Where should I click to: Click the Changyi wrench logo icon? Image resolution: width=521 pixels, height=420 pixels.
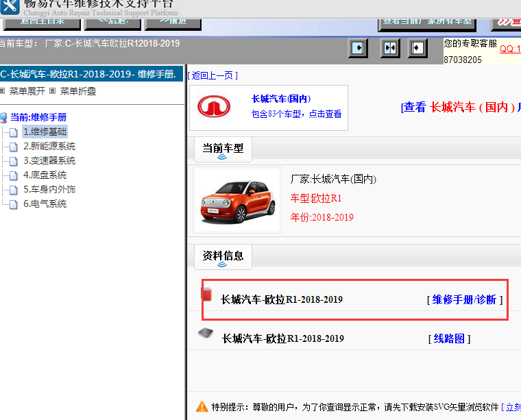pyautogui.click(x=10, y=7)
